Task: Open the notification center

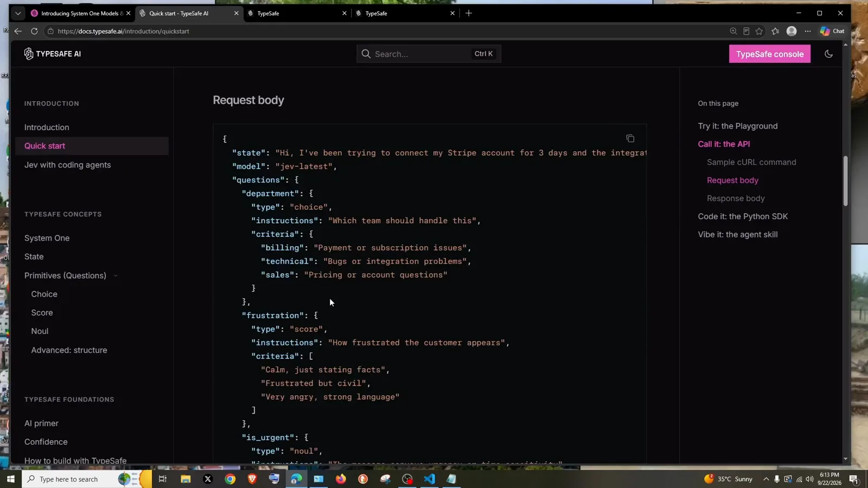Action: 853,479
